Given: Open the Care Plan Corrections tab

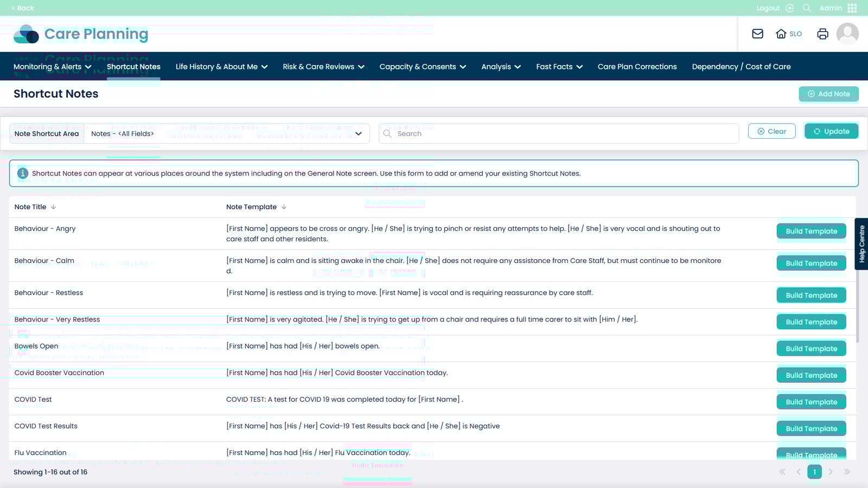Looking at the screenshot, I should [637, 67].
